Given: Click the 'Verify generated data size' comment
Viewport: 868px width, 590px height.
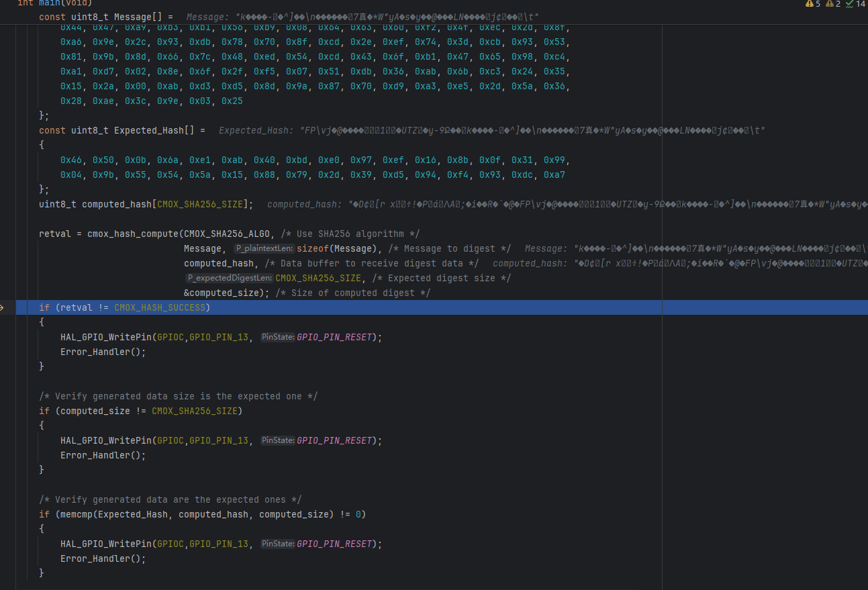Looking at the screenshot, I should [178, 396].
